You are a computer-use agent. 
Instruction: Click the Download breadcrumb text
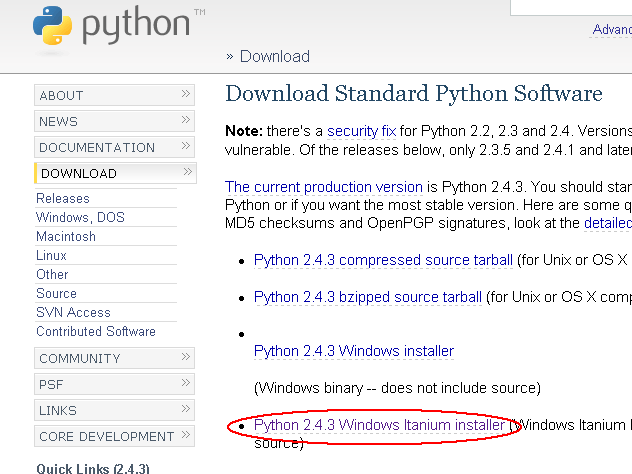pos(275,57)
